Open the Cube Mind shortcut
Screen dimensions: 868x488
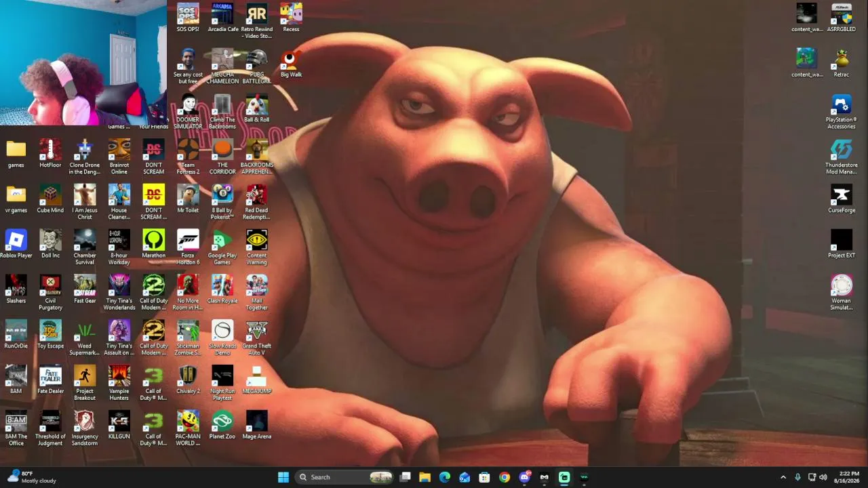point(50,199)
